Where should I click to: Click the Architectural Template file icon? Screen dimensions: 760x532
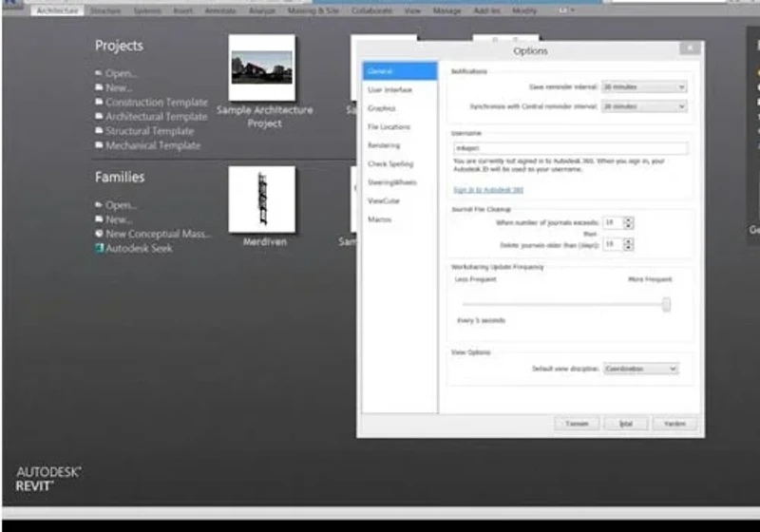tap(99, 117)
